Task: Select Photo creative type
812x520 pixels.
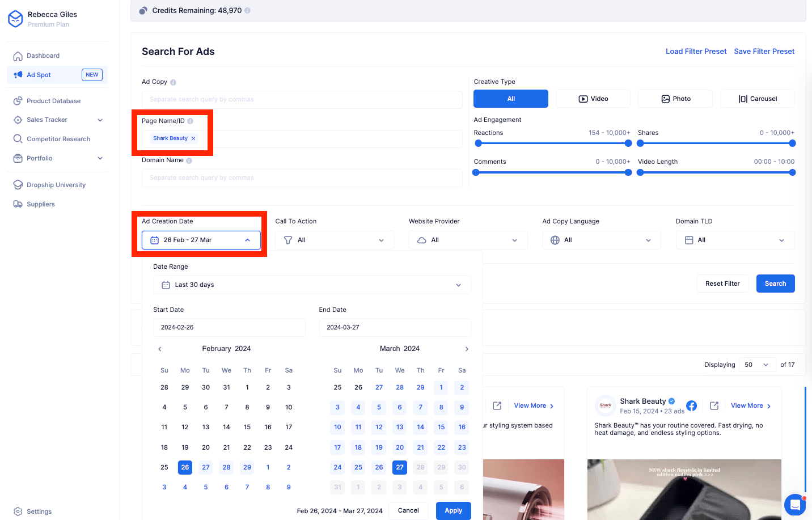Action: point(675,99)
